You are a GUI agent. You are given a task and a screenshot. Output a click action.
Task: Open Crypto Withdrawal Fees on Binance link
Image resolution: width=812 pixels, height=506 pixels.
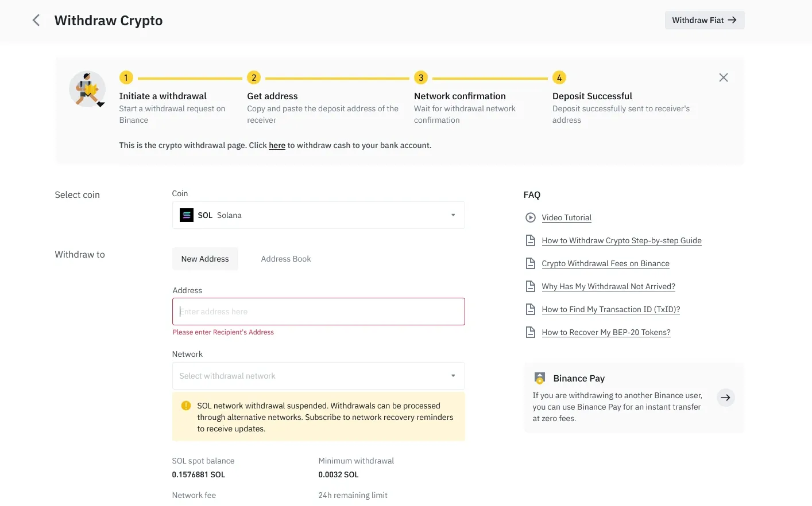click(605, 263)
